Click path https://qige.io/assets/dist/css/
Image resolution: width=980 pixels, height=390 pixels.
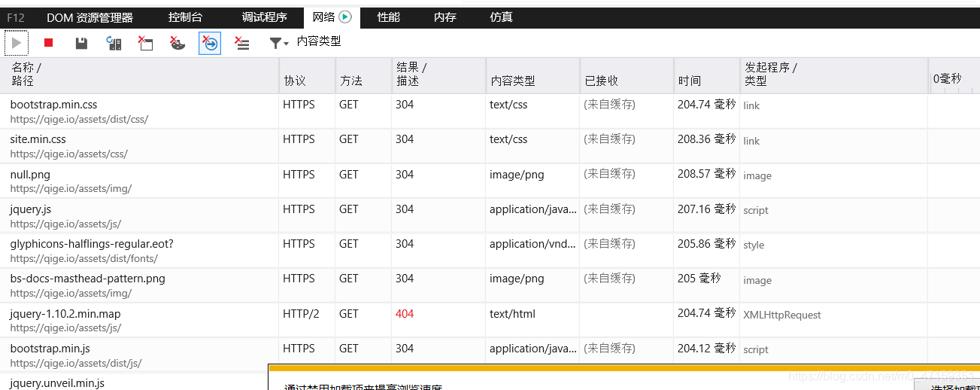click(x=79, y=119)
